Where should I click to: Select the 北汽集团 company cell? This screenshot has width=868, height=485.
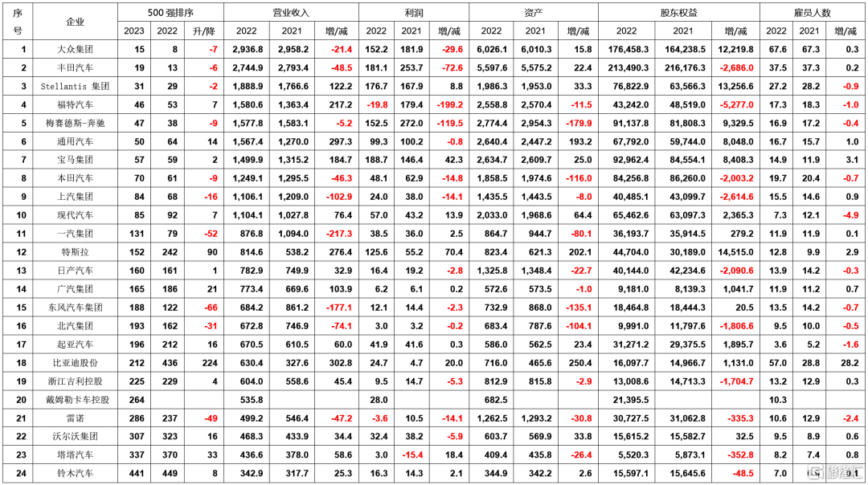pos(76,326)
